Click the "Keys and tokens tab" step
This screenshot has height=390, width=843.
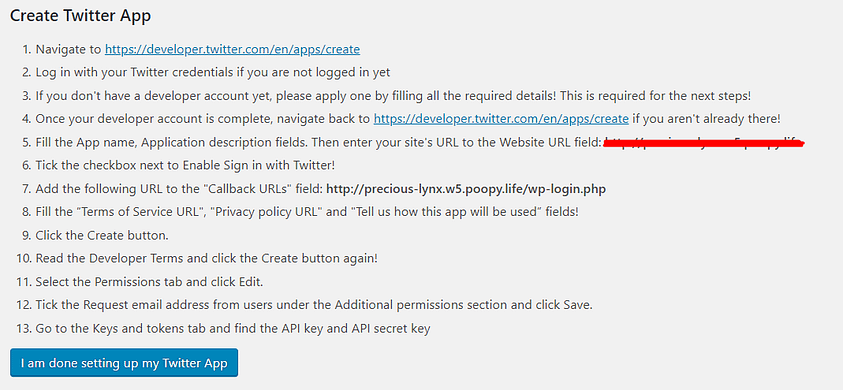point(233,329)
